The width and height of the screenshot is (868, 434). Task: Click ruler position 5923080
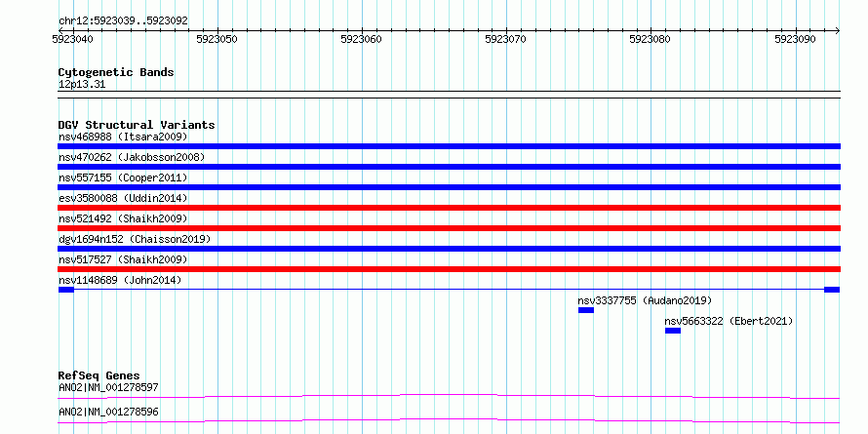point(651,39)
